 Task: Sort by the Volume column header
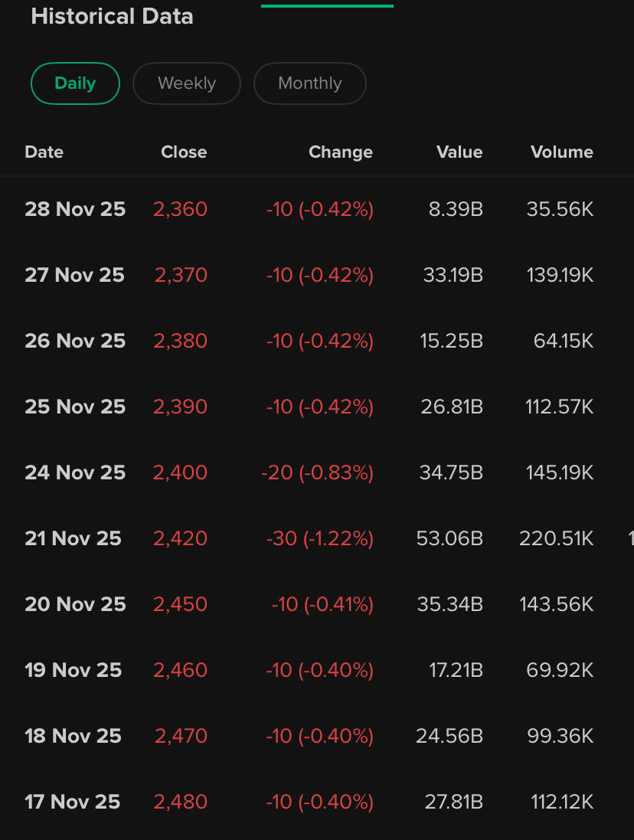561,152
